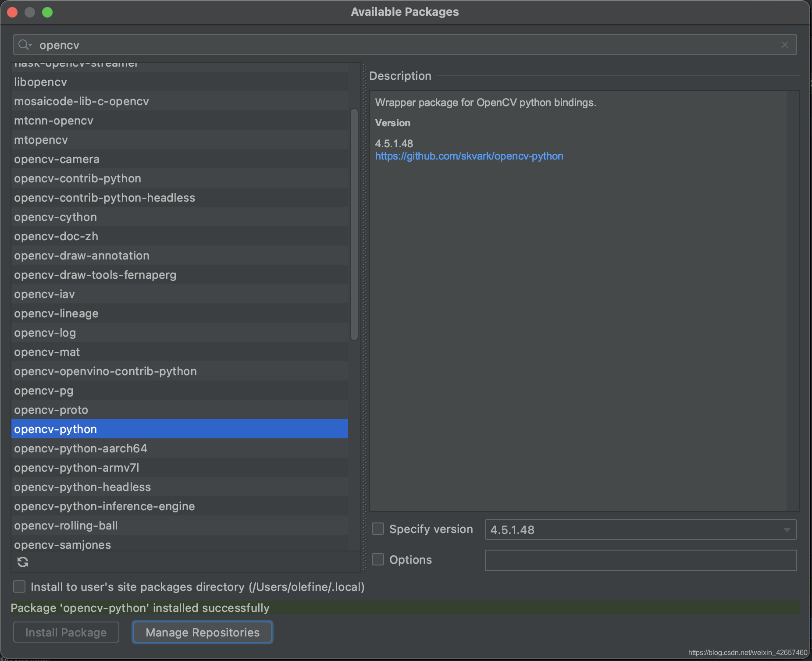Select opencv-pg package
812x661 pixels.
click(180, 391)
